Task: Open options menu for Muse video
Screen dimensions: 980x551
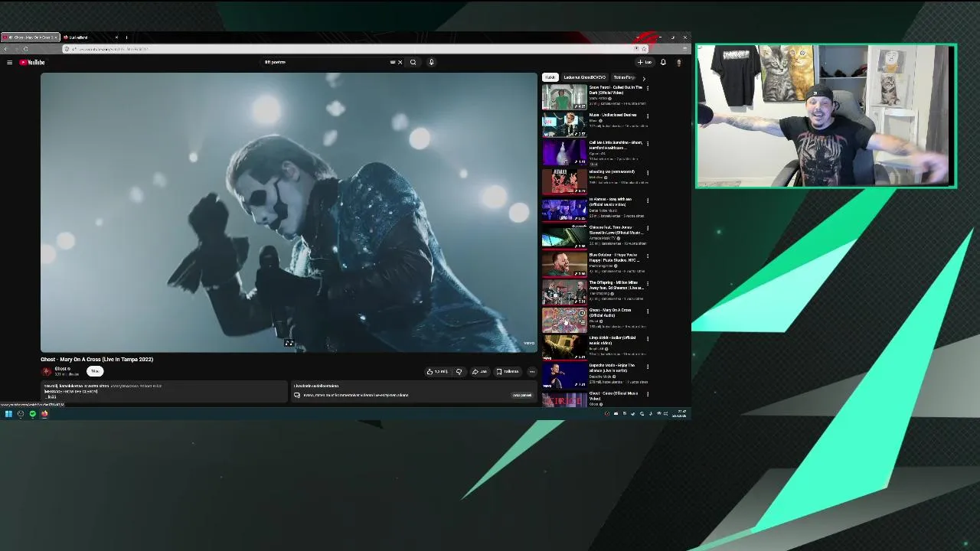Action: click(648, 116)
